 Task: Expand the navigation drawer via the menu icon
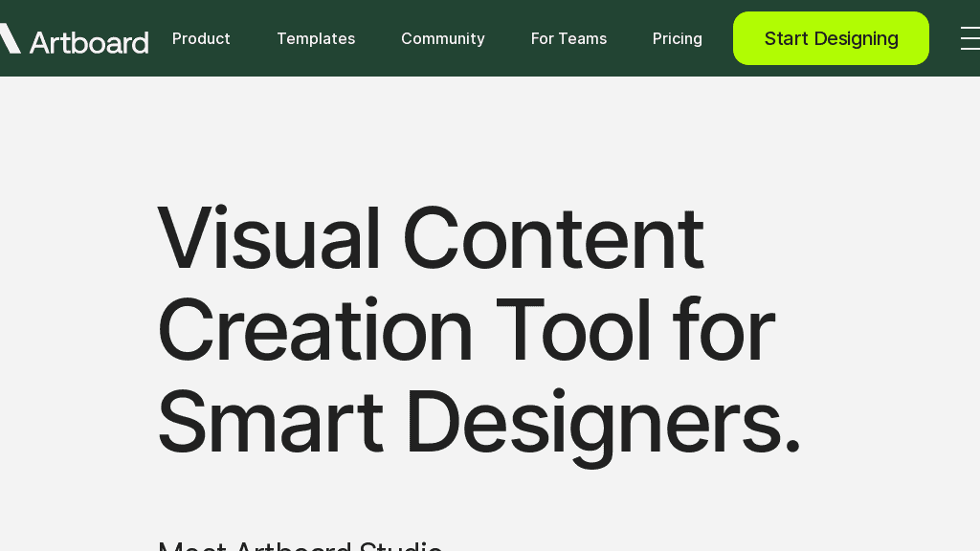click(x=969, y=38)
